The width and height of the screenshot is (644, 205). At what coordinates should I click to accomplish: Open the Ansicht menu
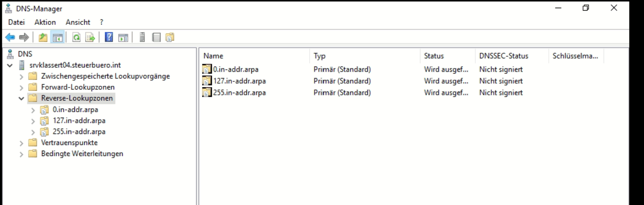click(78, 22)
